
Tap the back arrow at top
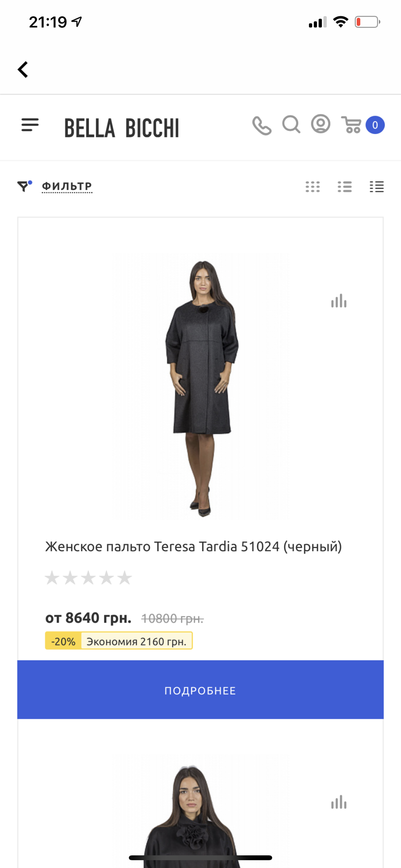point(23,69)
